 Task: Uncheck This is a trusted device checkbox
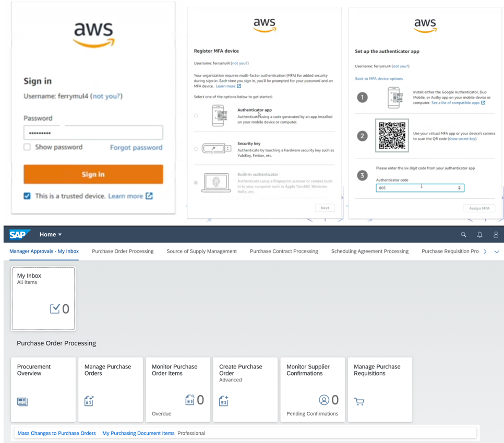[27, 196]
